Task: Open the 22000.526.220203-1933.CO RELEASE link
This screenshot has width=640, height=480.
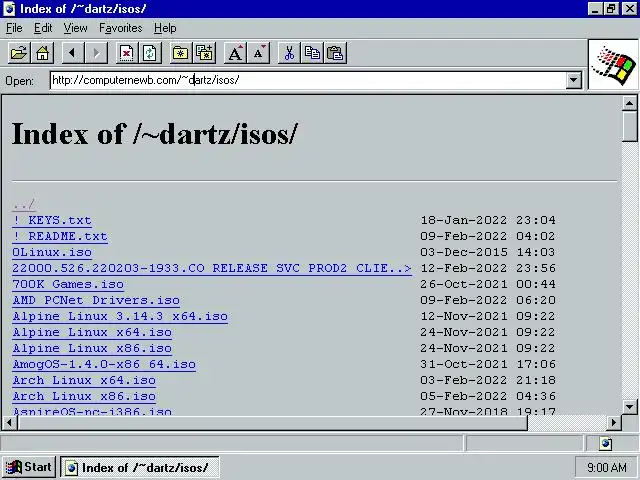Action: pos(212,268)
